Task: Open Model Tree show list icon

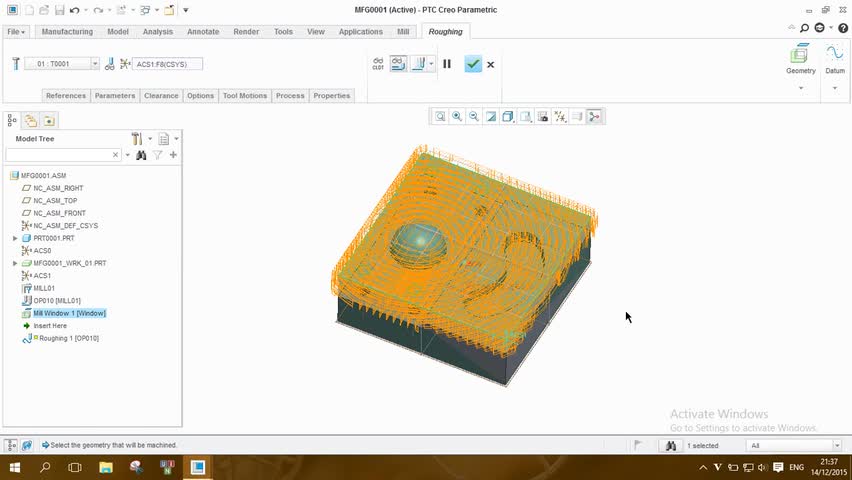Action: pyautogui.click(x=164, y=139)
